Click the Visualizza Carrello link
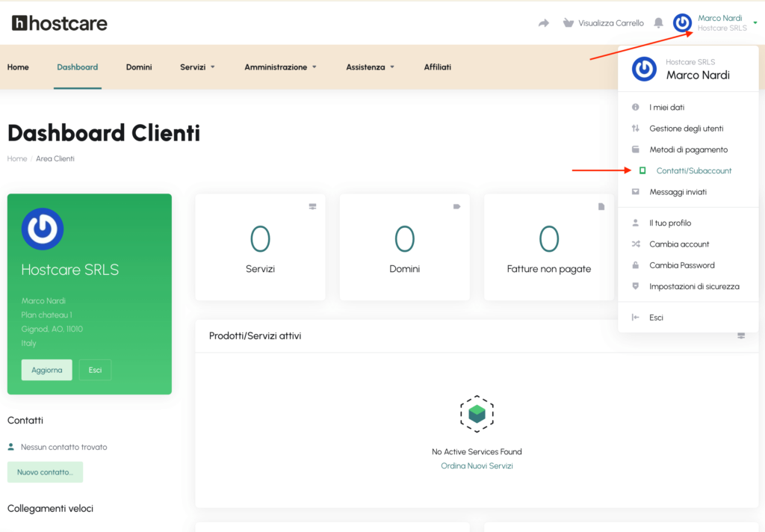Image resolution: width=765 pixels, height=532 pixels. [611, 23]
